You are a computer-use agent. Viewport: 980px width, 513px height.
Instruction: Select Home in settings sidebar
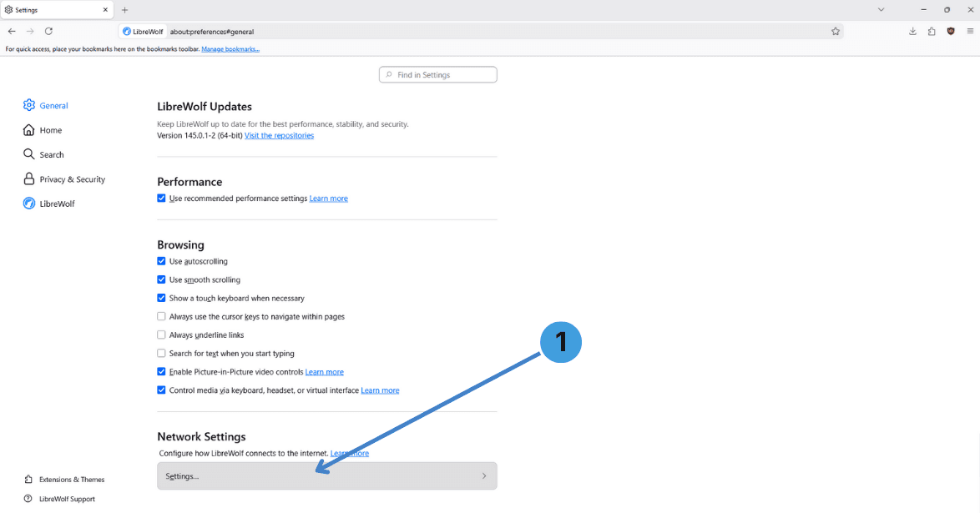point(43,130)
